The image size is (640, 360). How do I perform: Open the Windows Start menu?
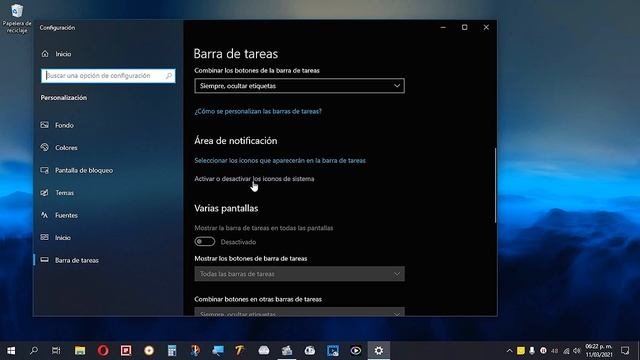coord(11,351)
